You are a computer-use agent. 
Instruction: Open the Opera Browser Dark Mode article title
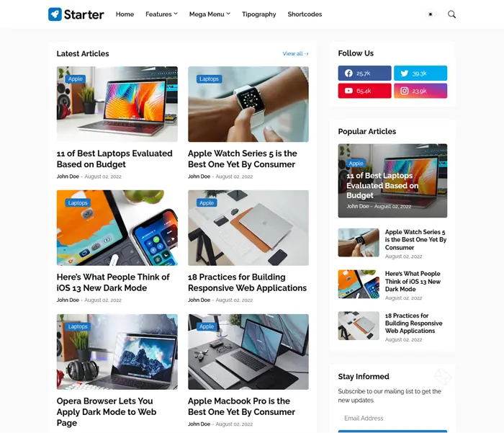[x=107, y=412]
